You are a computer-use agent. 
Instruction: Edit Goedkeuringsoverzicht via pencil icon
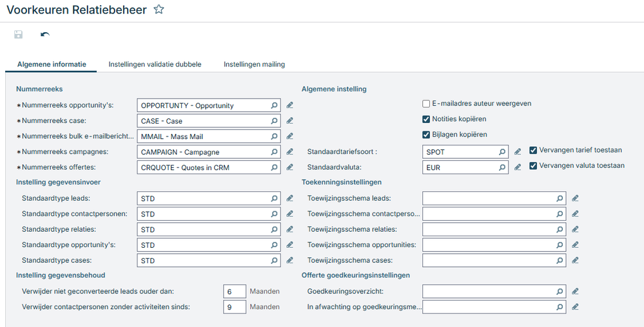click(575, 292)
